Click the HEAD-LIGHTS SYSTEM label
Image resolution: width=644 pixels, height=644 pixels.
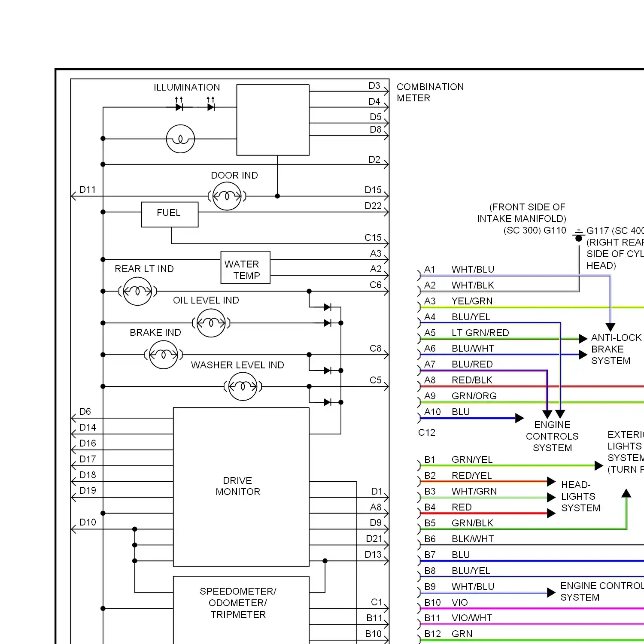point(580,496)
